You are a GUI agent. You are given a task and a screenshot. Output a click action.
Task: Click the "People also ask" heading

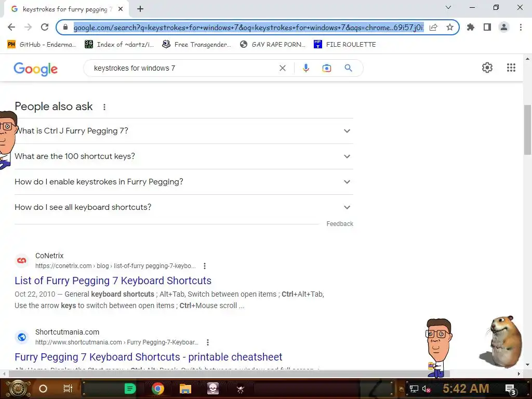54,107
